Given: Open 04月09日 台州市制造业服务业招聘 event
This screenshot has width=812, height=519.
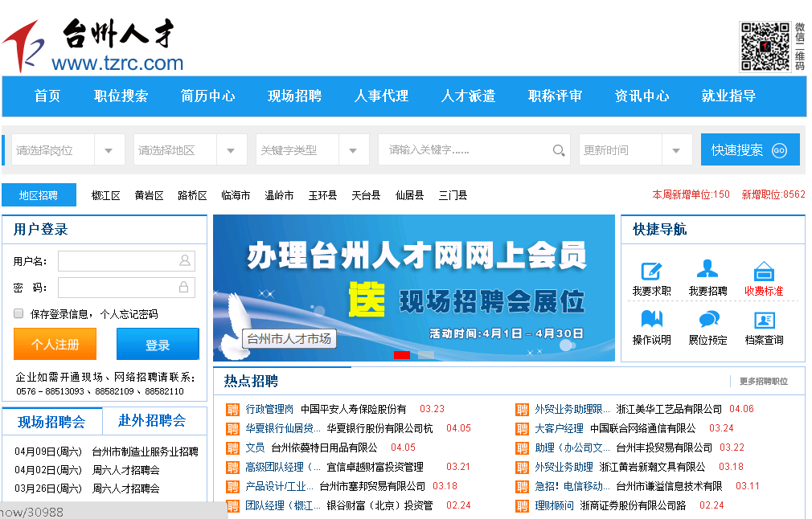Looking at the screenshot, I should click(106, 452).
